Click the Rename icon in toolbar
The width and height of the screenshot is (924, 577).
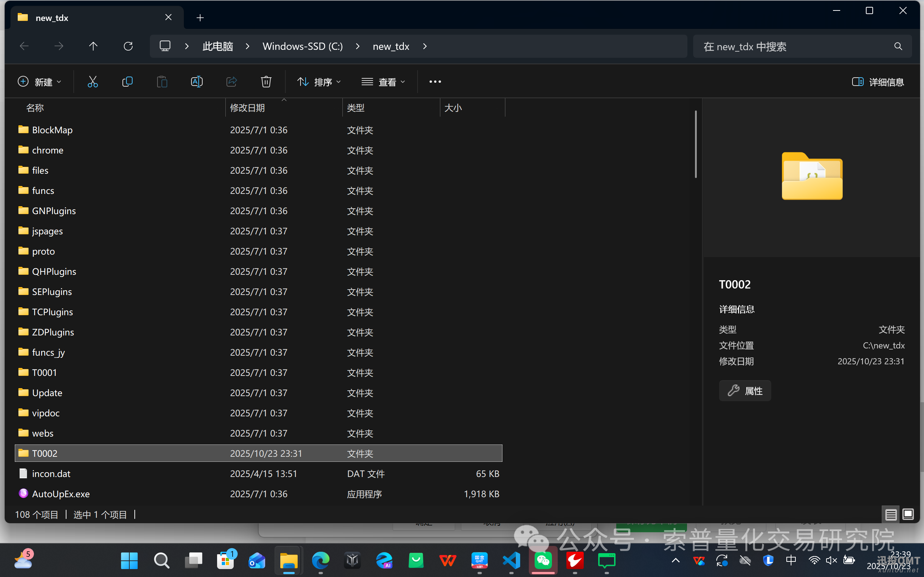pyautogui.click(x=197, y=82)
